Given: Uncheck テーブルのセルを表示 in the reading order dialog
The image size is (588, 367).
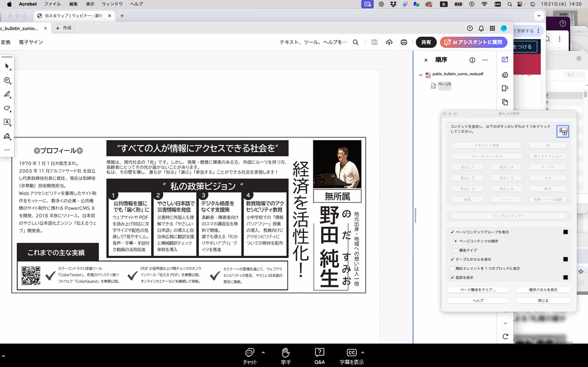Looking at the screenshot, I should pos(452,259).
